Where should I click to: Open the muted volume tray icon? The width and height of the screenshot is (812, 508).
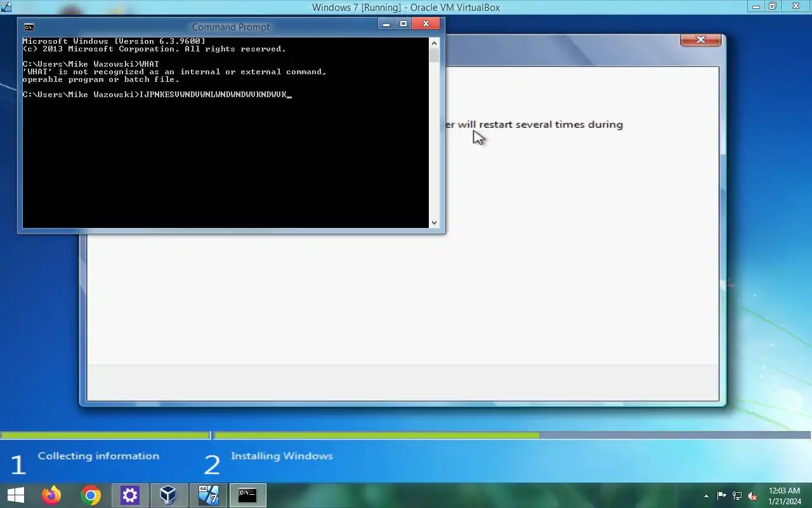coord(752,496)
